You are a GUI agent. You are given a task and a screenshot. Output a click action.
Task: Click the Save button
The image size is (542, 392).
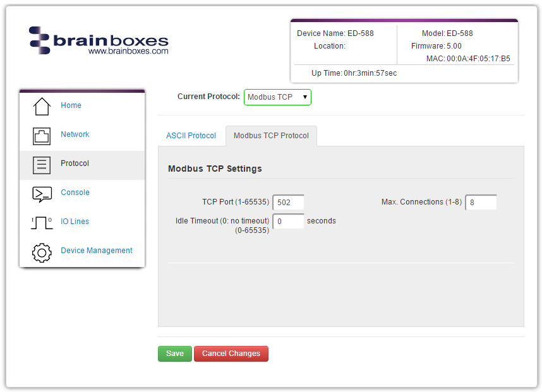pos(174,353)
